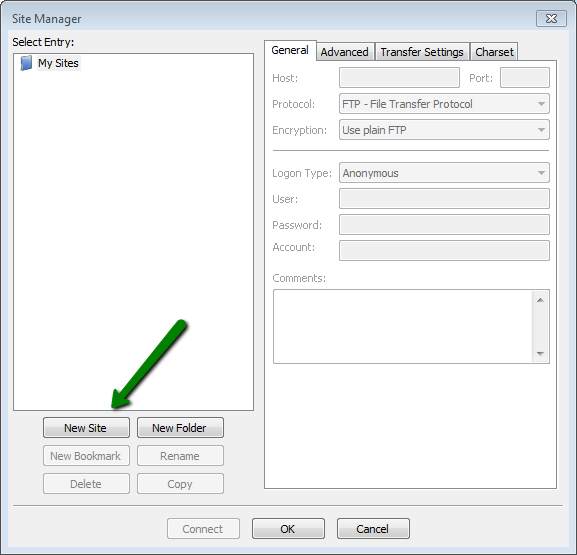Image resolution: width=577 pixels, height=555 pixels.
Task: Open the Transfer Settings tab
Action: pos(422,52)
